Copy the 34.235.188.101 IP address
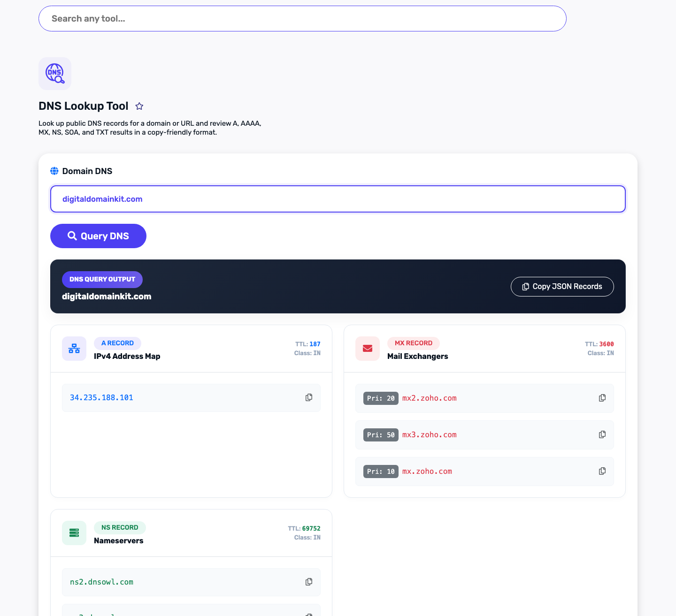The image size is (676, 616). click(309, 397)
